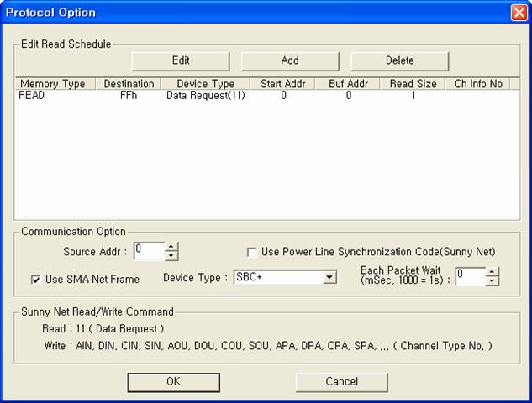This screenshot has width=532, height=403.
Task: Increase Source Addr with up arrow
Action: click(171, 247)
